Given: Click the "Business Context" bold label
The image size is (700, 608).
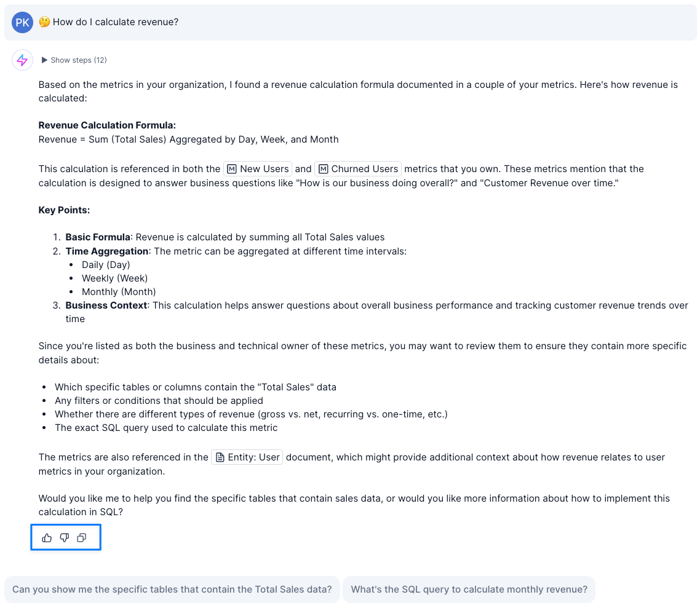Looking at the screenshot, I should (x=106, y=306).
